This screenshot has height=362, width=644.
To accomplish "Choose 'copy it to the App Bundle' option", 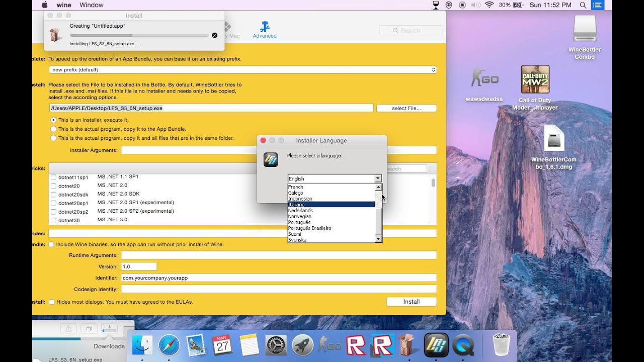I will [53, 129].
